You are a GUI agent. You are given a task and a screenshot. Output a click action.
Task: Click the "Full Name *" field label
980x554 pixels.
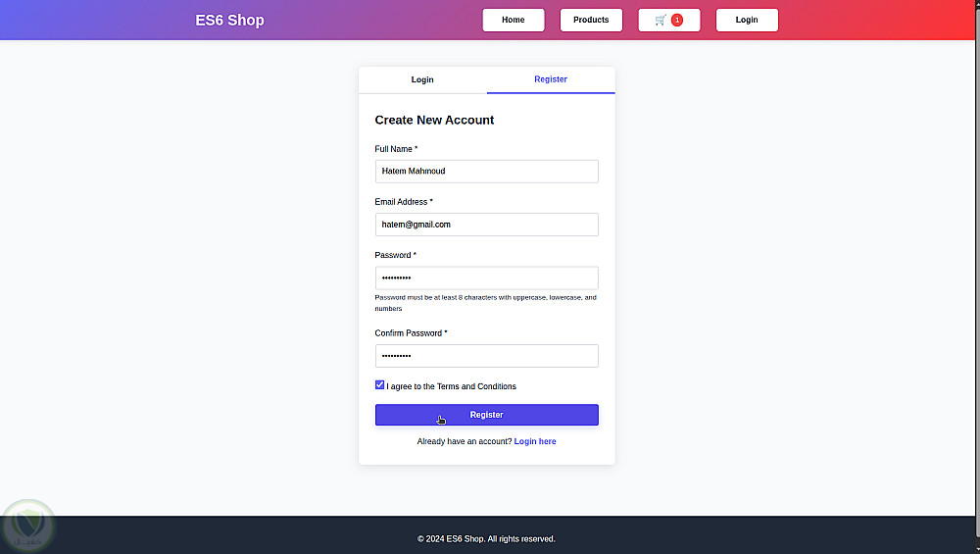[x=396, y=149]
